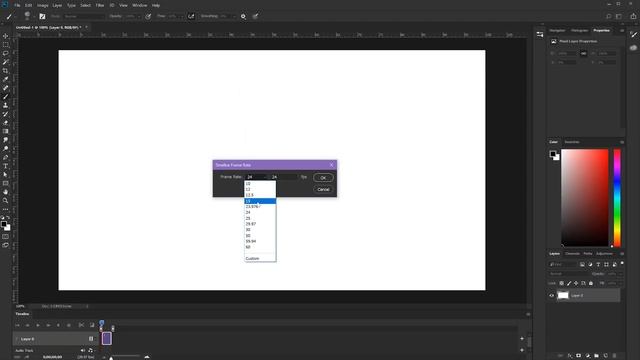
Task: Click Cancel in Timeline Frame Rate dialog
Action: (323, 189)
